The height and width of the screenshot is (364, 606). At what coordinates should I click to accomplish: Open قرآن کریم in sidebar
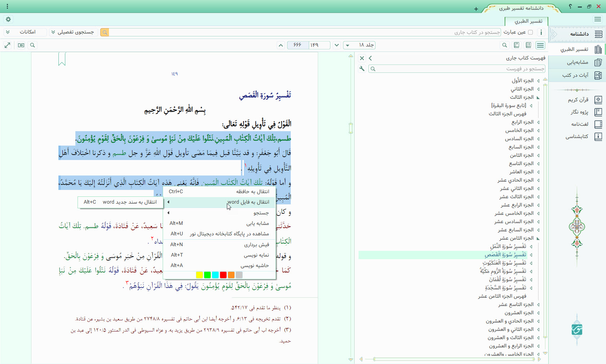(x=584, y=99)
